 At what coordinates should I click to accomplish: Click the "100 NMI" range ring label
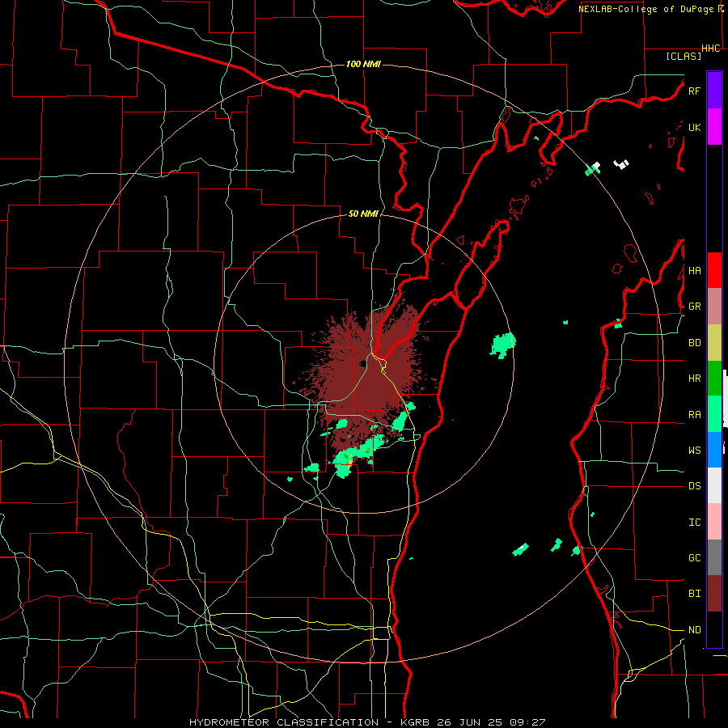[363, 64]
